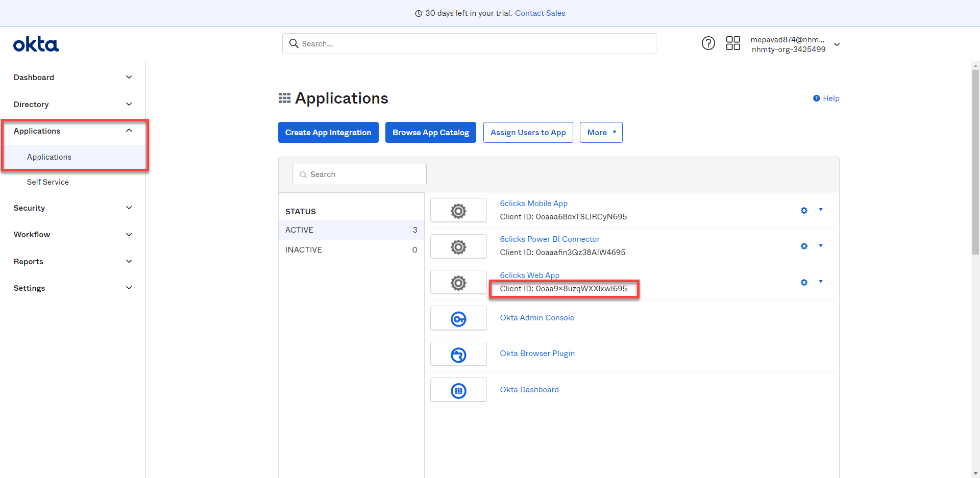Click the STATUS heading
The image size is (980, 478).
pyautogui.click(x=301, y=212)
